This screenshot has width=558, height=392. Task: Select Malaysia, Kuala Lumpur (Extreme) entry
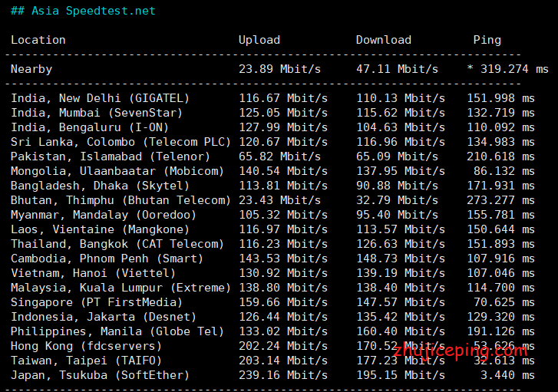pos(121,288)
